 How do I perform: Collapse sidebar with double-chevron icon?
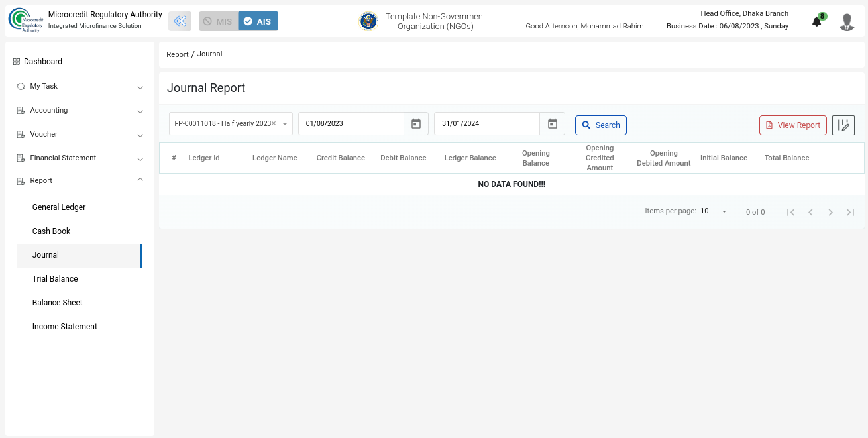180,21
